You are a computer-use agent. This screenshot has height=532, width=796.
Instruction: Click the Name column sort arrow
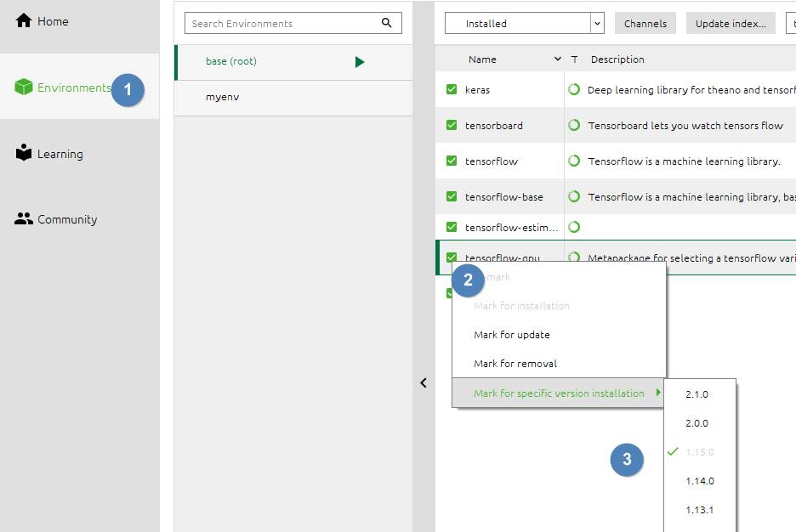(x=558, y=59)
